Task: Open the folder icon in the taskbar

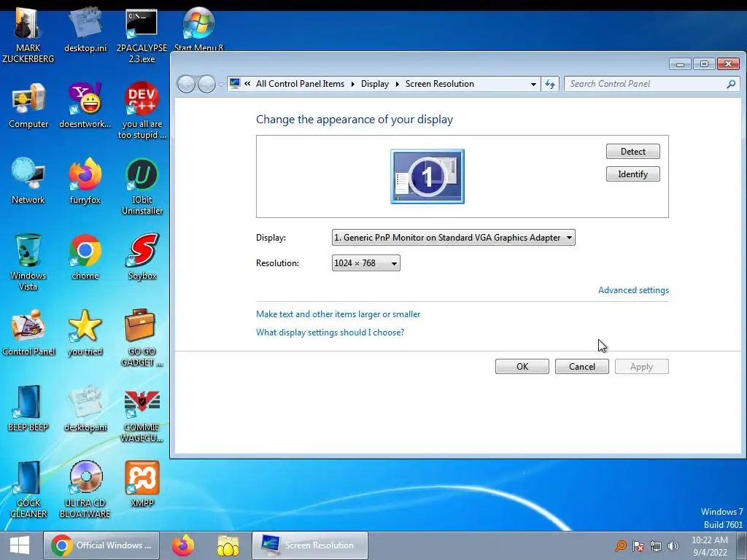Action: 228,545
